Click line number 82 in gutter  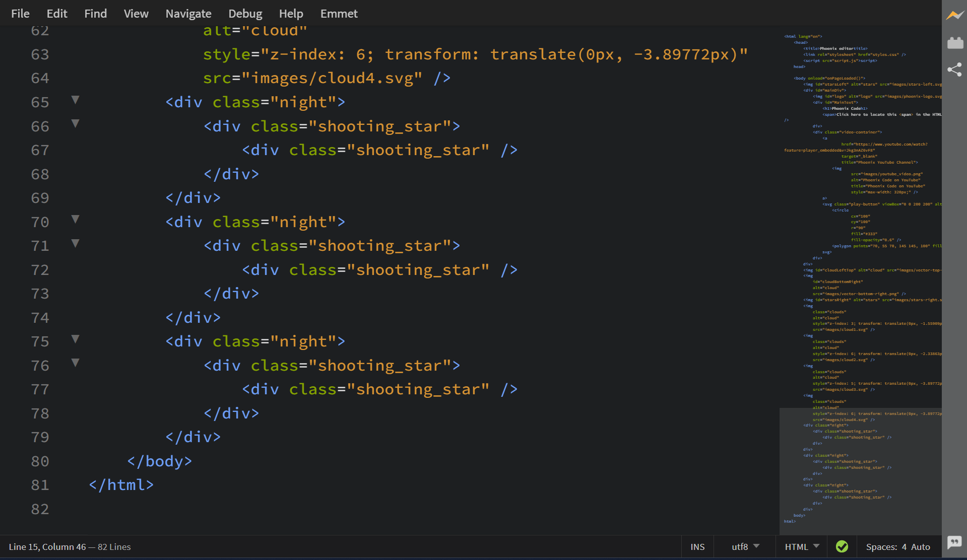coord(40,509)
